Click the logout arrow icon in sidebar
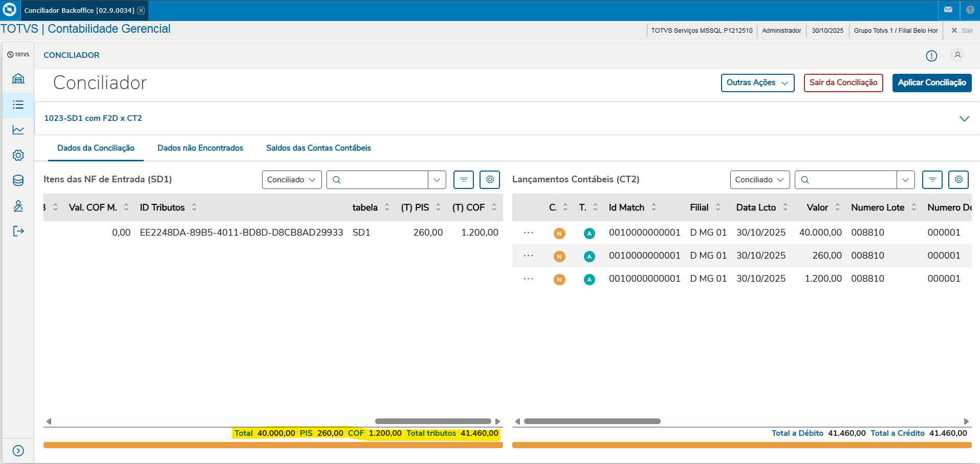This screenshot has height=464, width=980. pos(18,231)
